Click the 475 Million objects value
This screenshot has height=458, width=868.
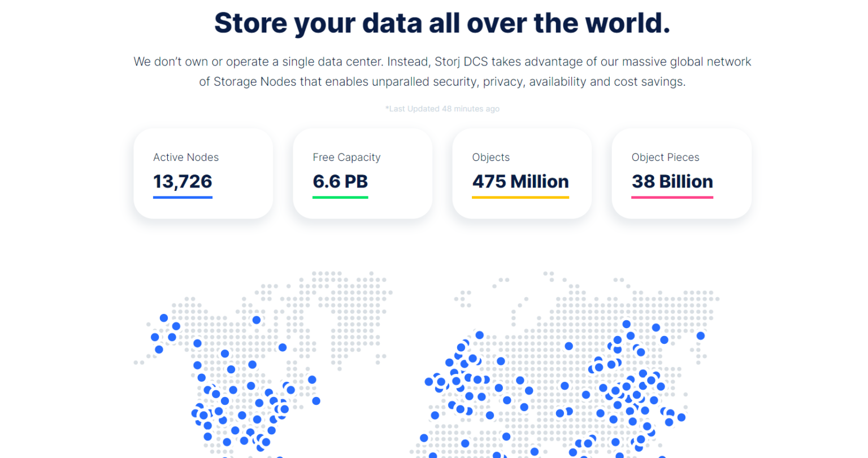[520, 181]
